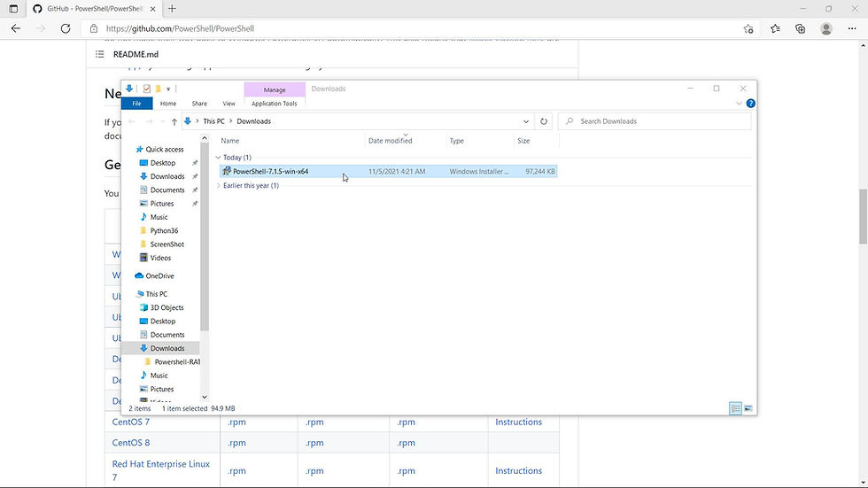Open Explorer Help question mark icon
Viewport: 868px width, 488px height.
point(751,104)
